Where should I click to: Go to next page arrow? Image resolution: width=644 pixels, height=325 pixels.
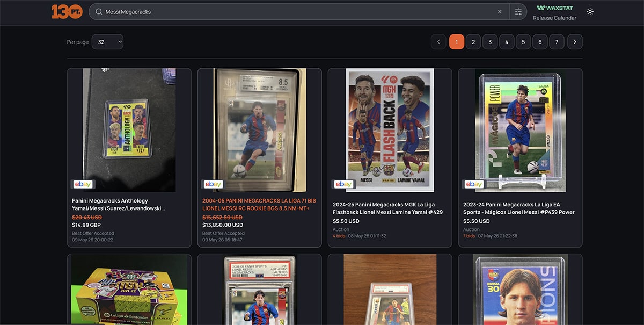pyautogui.click(x=575, y=42)
